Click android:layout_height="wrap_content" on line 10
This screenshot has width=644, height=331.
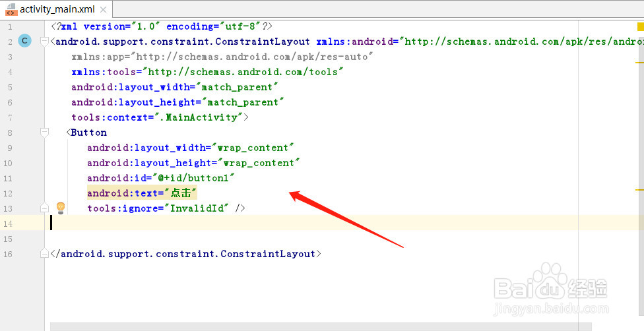click(193, 163)
